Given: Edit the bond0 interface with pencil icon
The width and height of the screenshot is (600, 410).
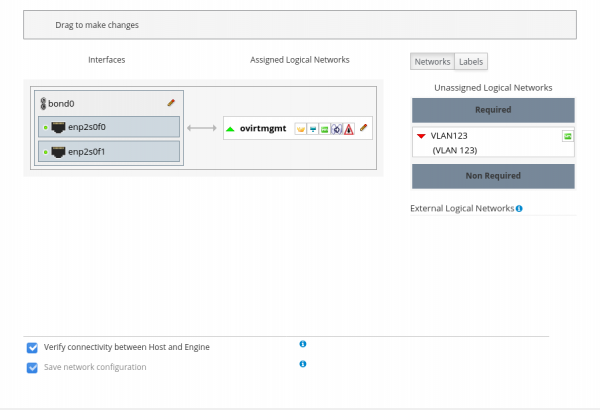Looking at the screenshot, I should pyautogui.click(x=171, y=102).
